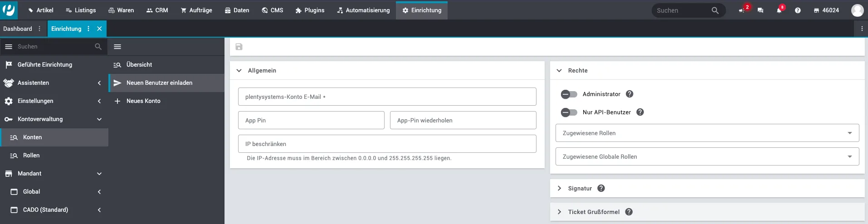Expand the Assistenten section

[x=54, y=83]
